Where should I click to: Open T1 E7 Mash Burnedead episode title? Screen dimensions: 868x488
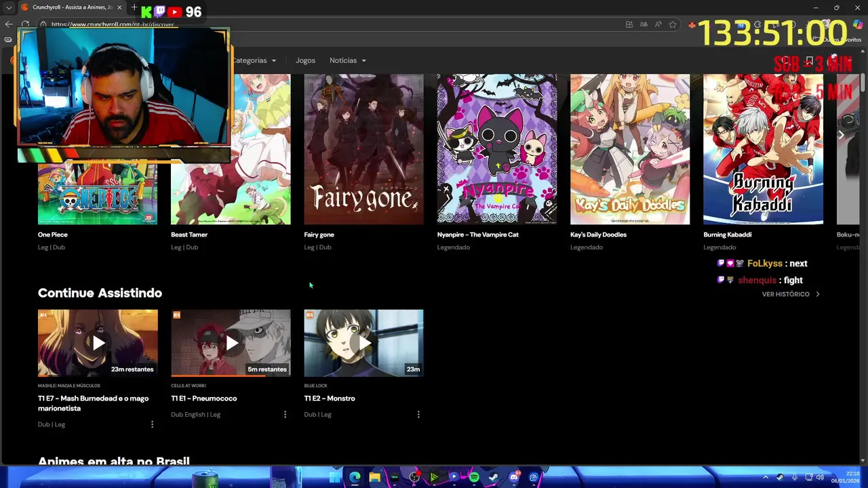(93, 403)
